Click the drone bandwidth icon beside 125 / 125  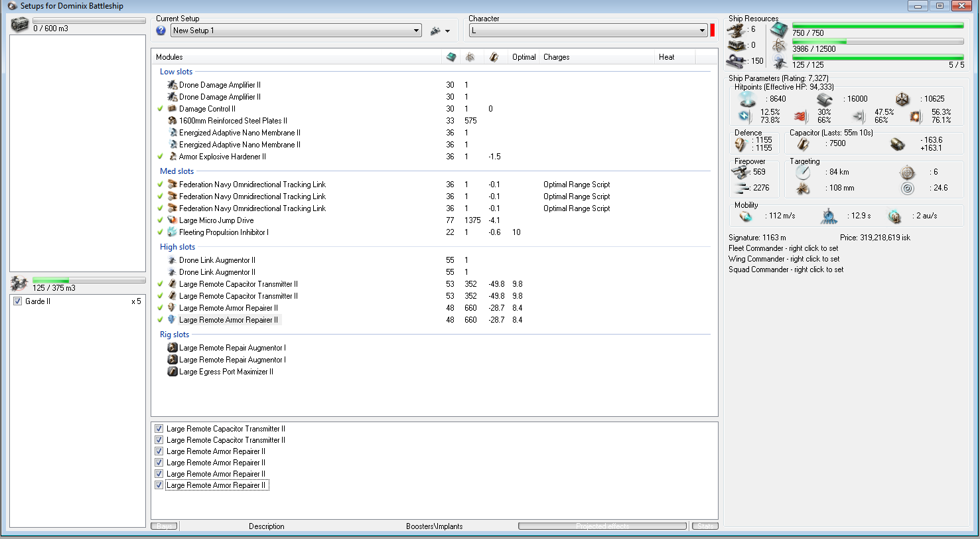click(x=780, y=62)
